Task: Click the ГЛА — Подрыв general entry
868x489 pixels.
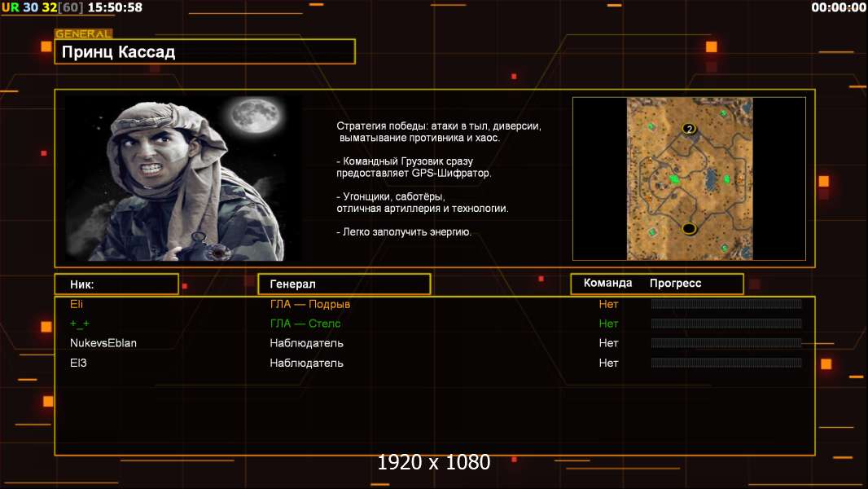Action: click(x=310, y=304)
